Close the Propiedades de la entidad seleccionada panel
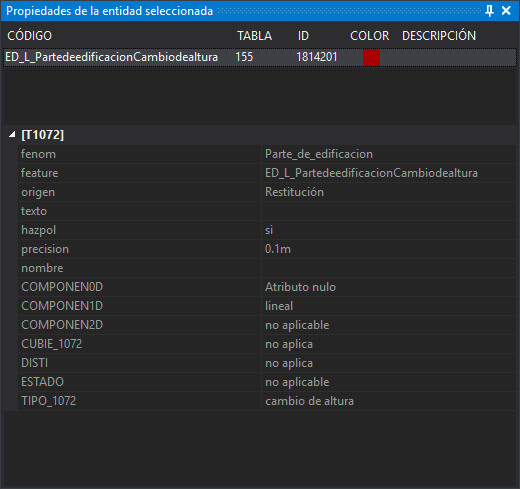 tap(506, 11)
